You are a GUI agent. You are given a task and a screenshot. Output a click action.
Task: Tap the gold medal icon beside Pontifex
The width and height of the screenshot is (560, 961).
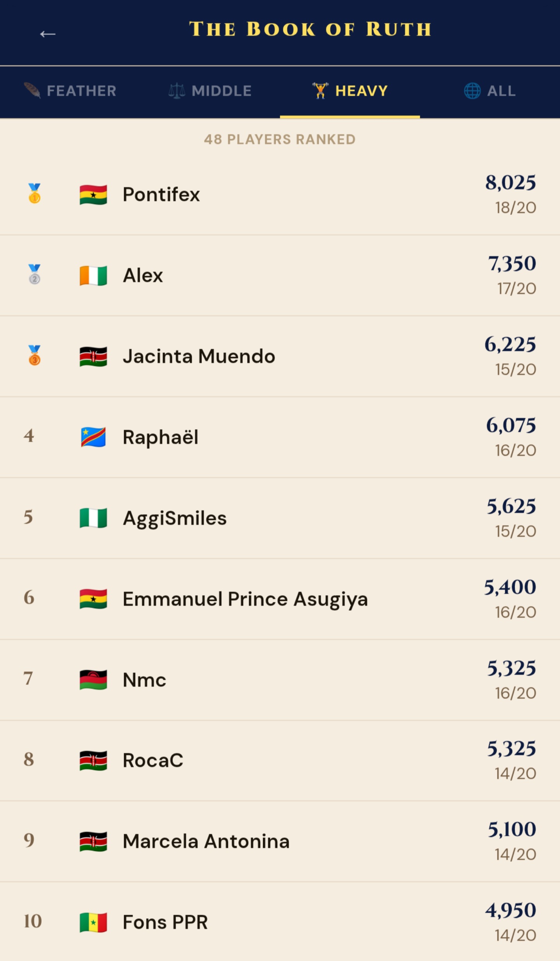point(35,193)
